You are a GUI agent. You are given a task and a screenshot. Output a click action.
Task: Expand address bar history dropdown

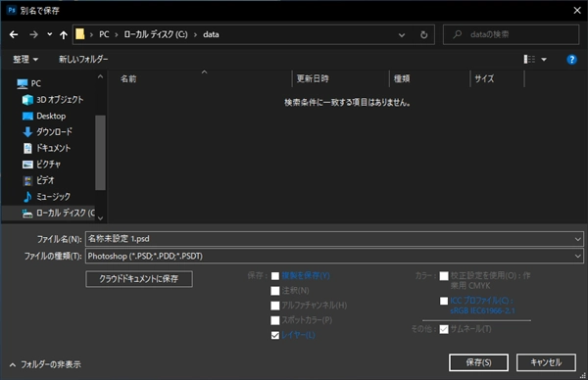tap(402, 35)
